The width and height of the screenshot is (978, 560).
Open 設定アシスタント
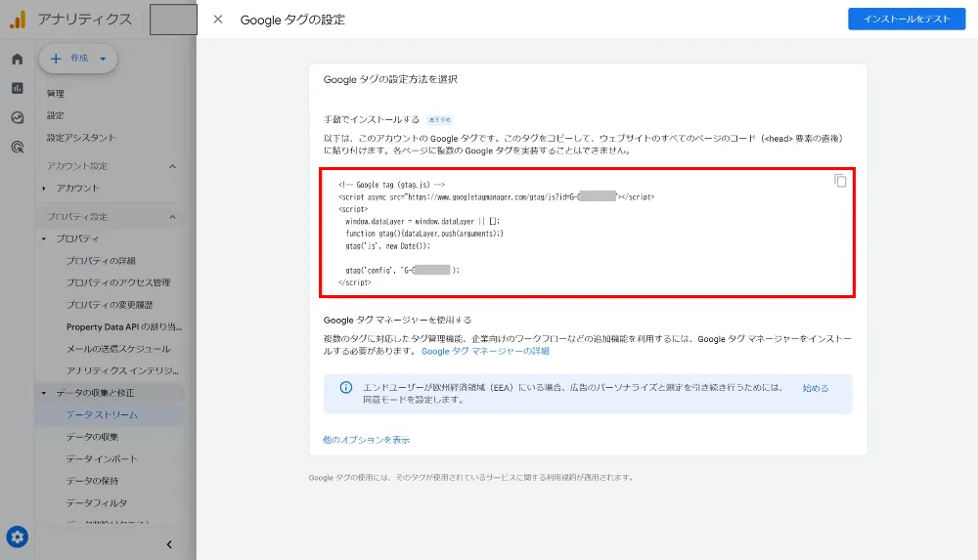point(81,138)
